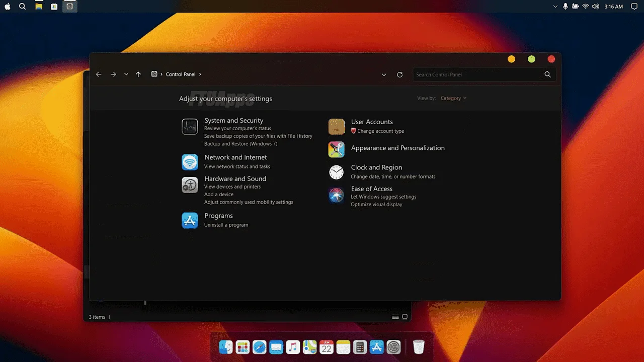This screenshot has width=644, height=362.
Task: Click the active Control Panel taskbar icon
Action: click(70, 7)
